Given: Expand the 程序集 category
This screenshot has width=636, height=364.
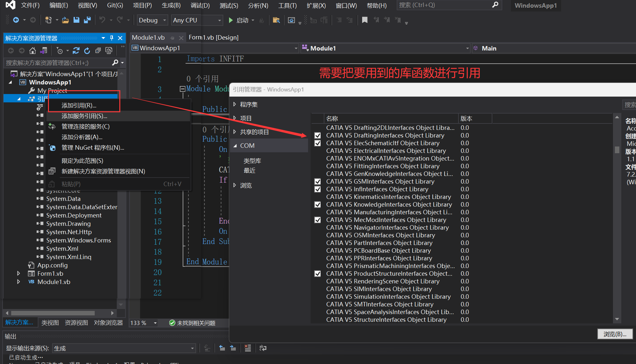Looking at the screenshot, I should pos(235,104).
